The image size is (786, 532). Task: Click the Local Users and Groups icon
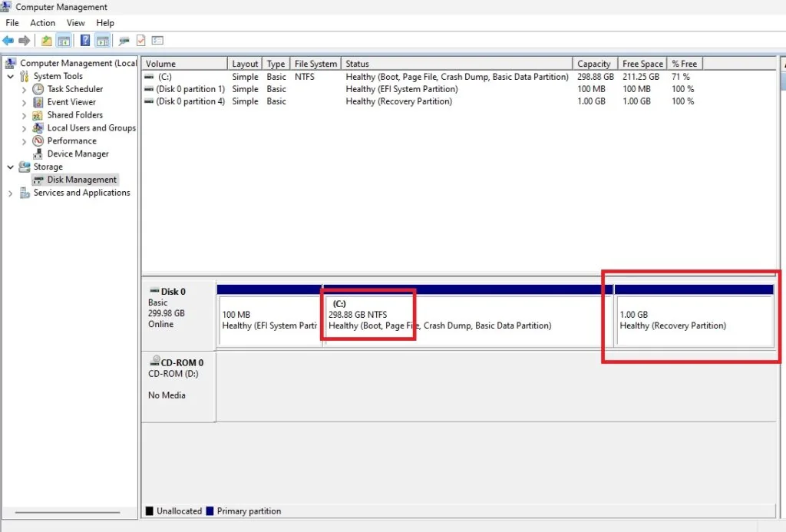click(38, 128)
